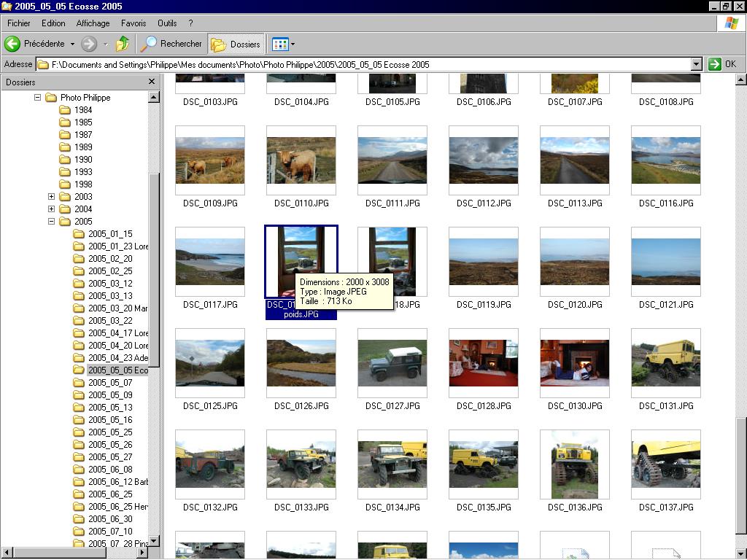
Task: Select the DSC_0110.JPG highland cow thumbnail
Action: point(301,160)
